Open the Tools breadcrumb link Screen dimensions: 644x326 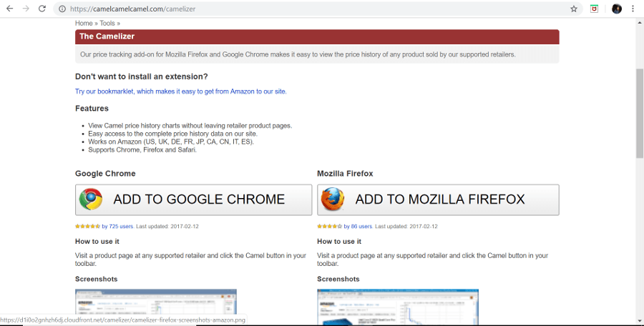point(107,24)
